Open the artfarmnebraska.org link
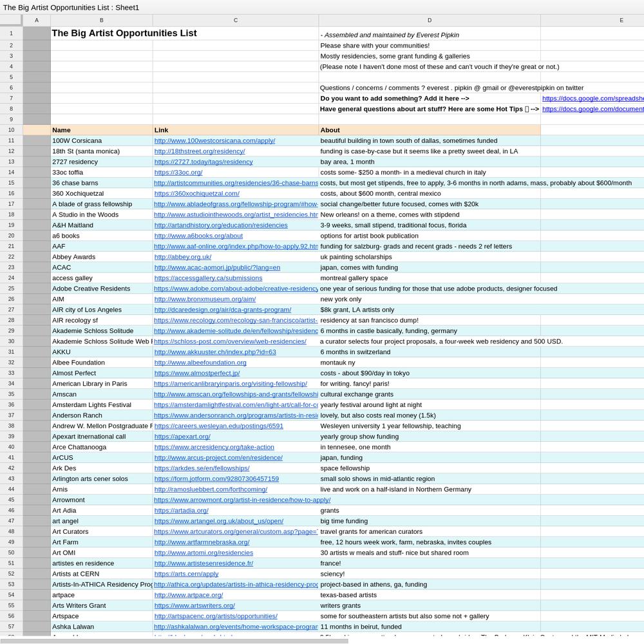This screenshot has height=644, width=644. tap(202, 542)
